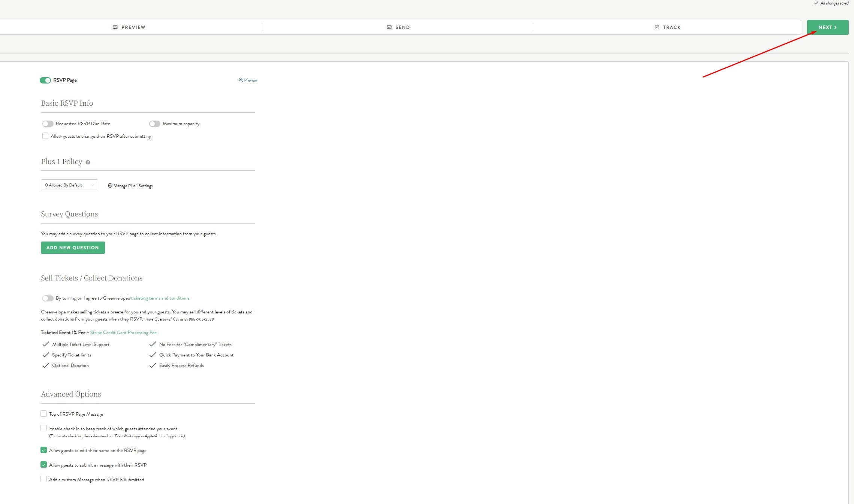Check Allow guests to change their RSVP
This screenshot has height=504, width=854.
pos(45,136)
